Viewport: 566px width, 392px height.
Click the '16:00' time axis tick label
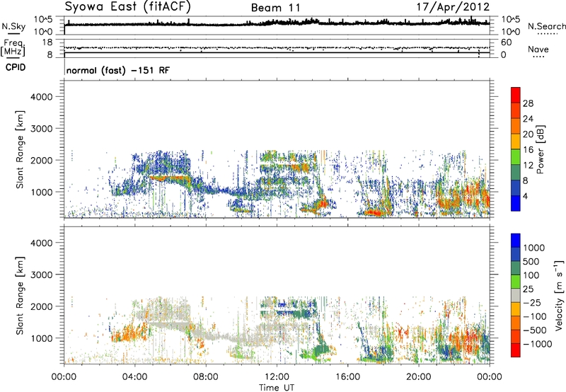pyautogui.click(x=347, y=377)
